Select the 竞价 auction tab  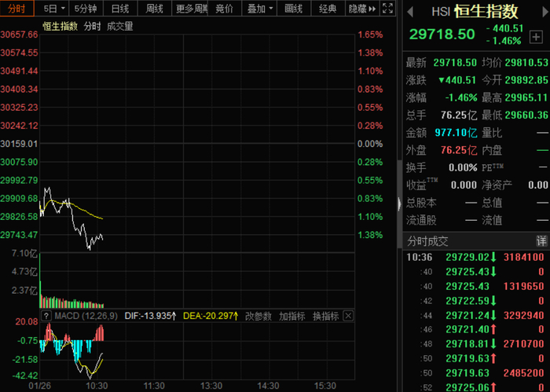[x=225, y=9]
